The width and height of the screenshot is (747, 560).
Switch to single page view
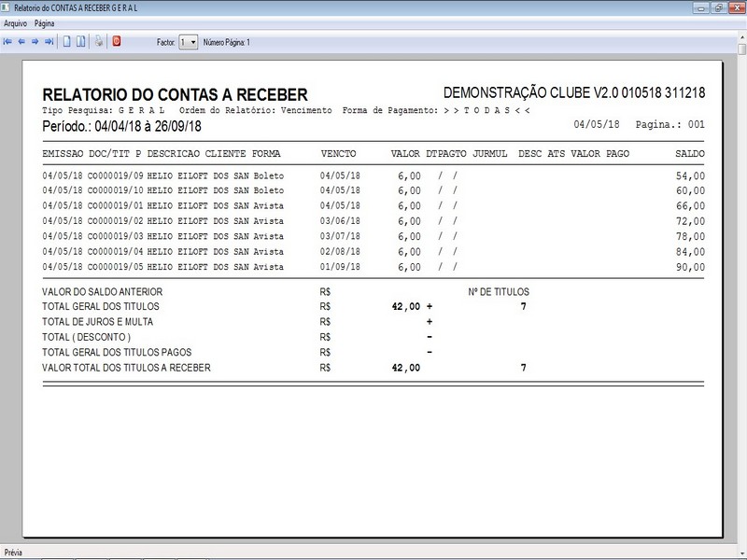click(67, 42)
